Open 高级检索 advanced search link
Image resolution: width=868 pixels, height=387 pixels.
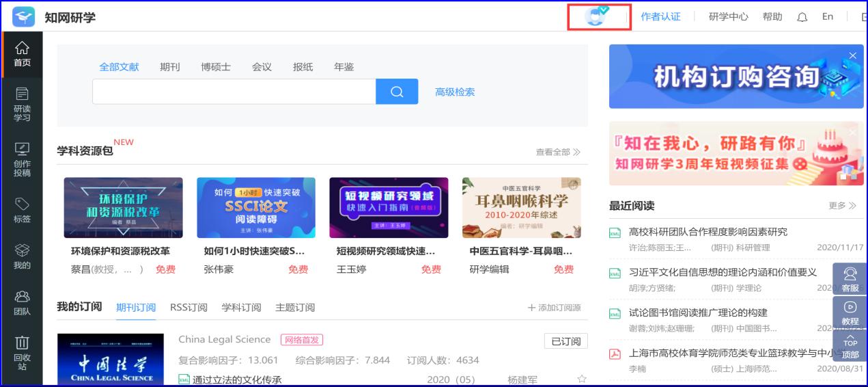(x=455, y=92)
